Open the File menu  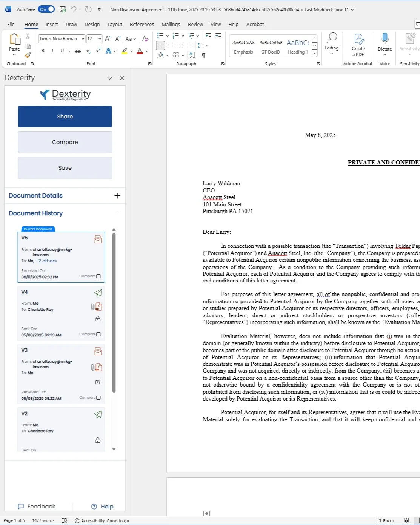pos(11,24)
